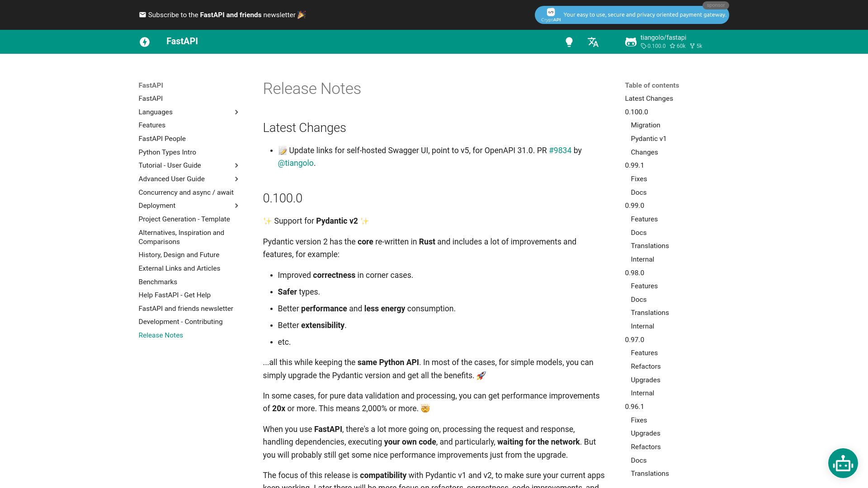
Task: Open FastAPI People in sidebar
Action: click(162, 139)
